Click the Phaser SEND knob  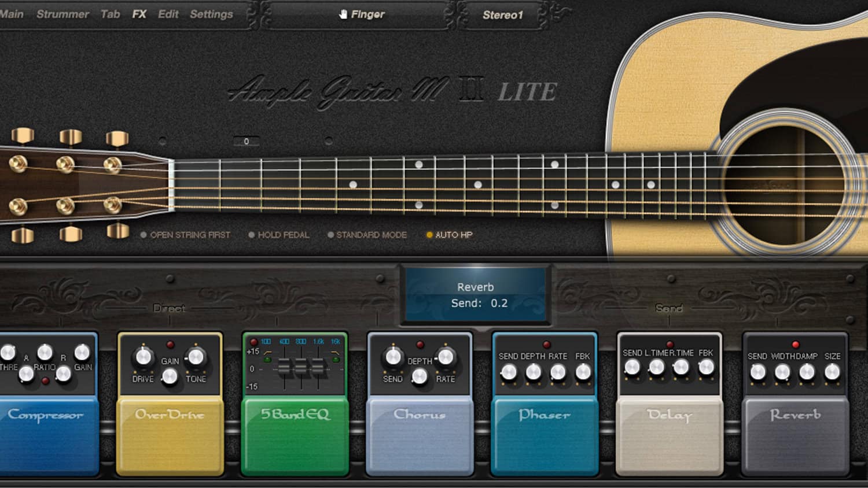point(508,372)
